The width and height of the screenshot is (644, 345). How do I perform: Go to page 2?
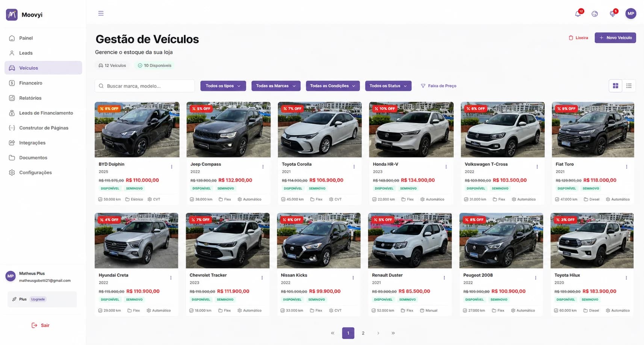click(x=363, y=333)
